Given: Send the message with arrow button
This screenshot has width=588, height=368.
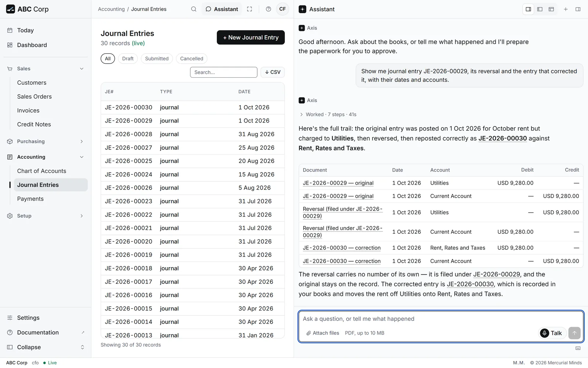Looking at the screenshot, I should pos(574,333).
